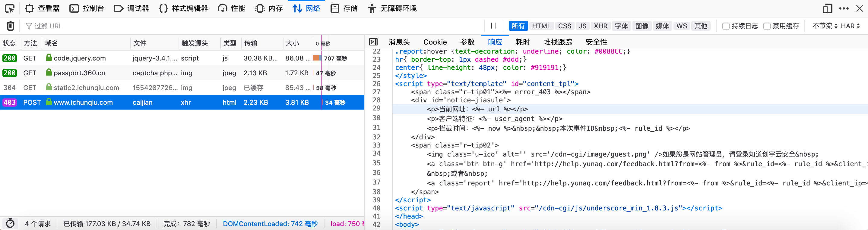The image size is (868, 230).
Task: Open the 内存 memory tab
Action: 269,8
